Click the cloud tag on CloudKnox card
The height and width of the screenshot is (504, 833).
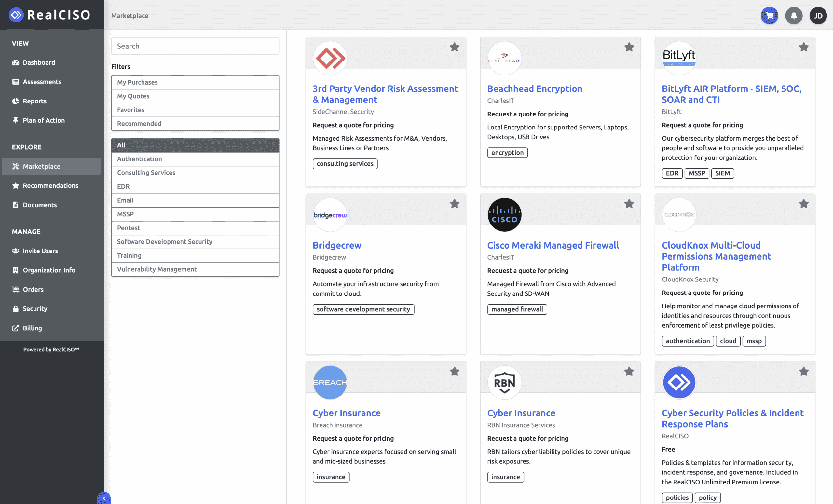coord(728,341)
